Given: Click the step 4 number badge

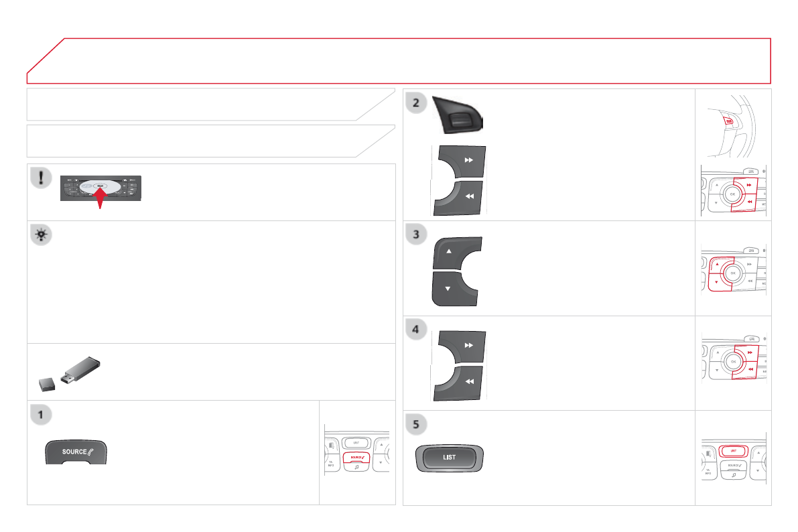Looking at the screenshot, I should 417,330.
